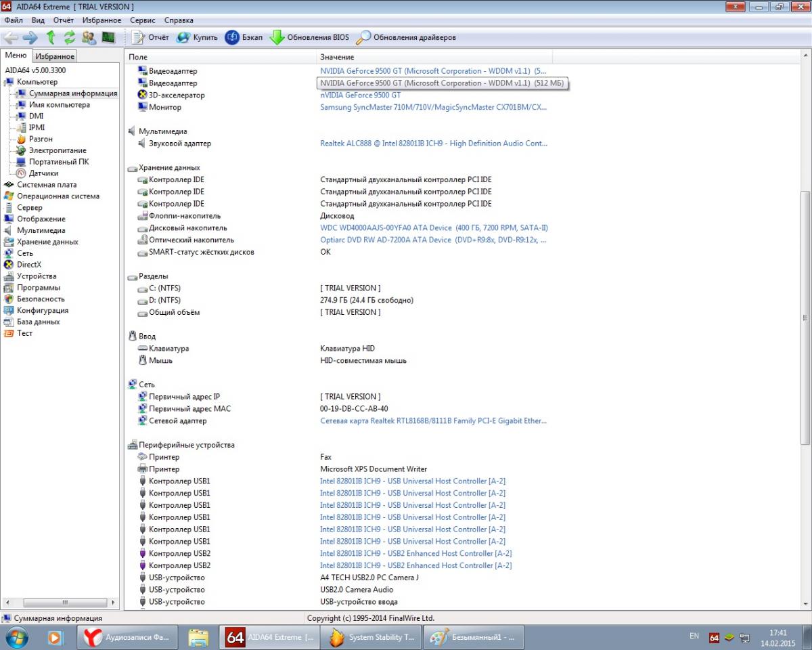The height and width of the screenshot is (650, 812).
Task: Open the Realtek RTL8168B network card link
Action: tap(433, 421)
